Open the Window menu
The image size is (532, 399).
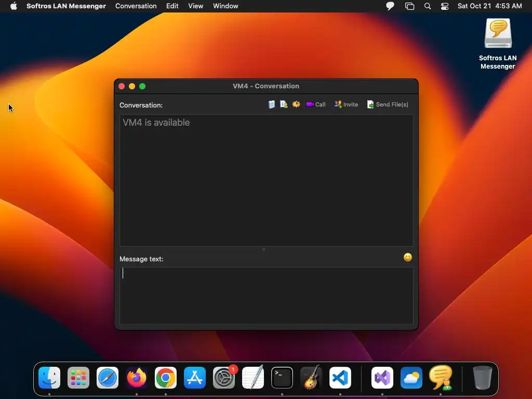pyautogui.click(x=225, y=6)
